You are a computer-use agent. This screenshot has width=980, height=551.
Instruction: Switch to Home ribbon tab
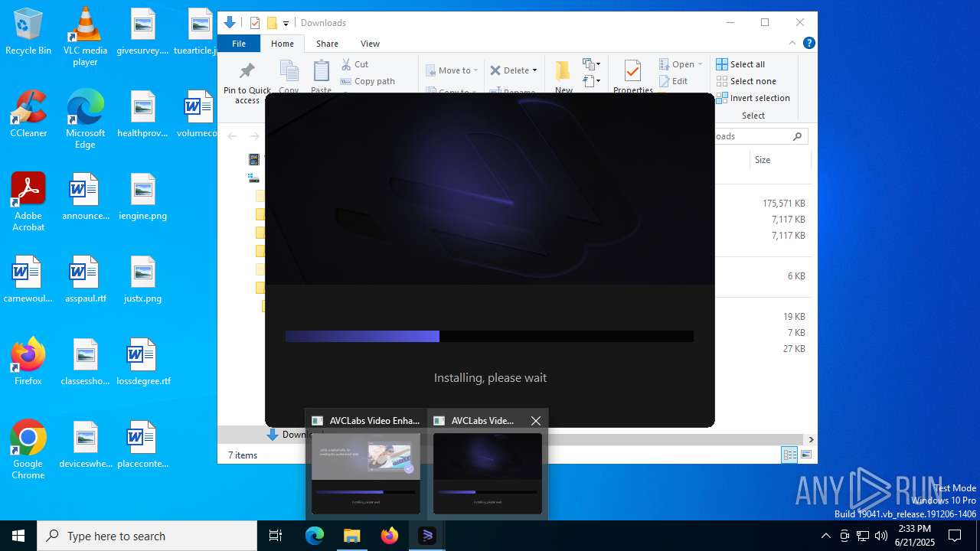tap(282, 44)
